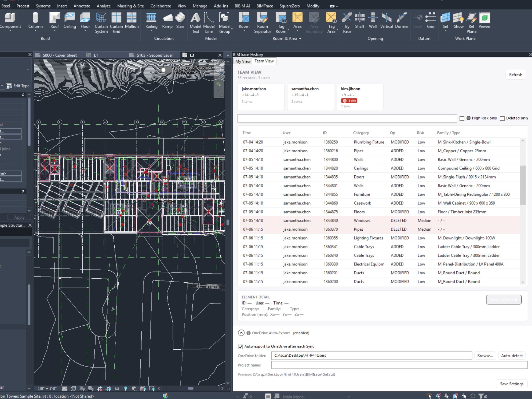Viewport: 532px width, 399px height.
Task: Choose the Shaft opening tool
Action: (x=360, y=21)
